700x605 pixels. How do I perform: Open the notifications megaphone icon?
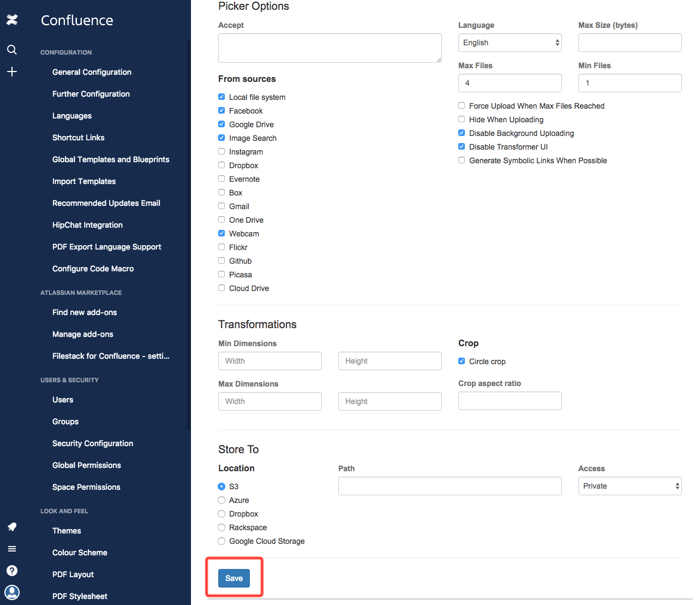(12, 527)
